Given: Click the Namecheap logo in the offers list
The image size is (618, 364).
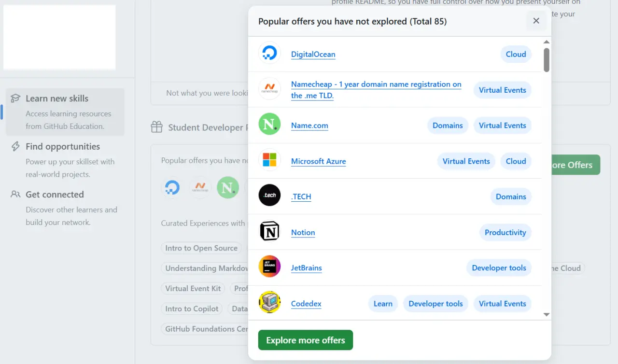Looking at the screenshot, I should click(269, 89).
